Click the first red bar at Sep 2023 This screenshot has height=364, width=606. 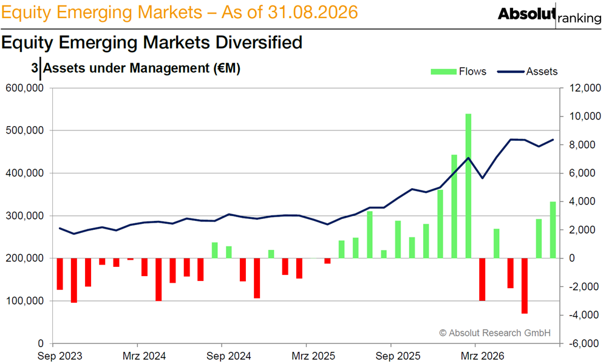point(60,274)
